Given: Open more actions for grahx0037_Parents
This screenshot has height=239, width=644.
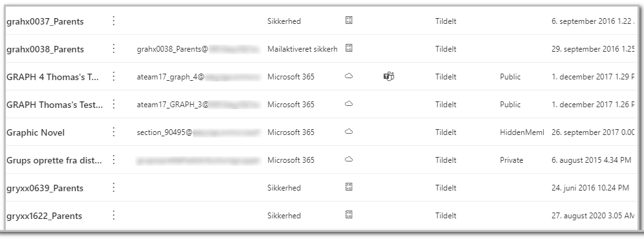Looking at the screenshot, I should pos(114,21).
